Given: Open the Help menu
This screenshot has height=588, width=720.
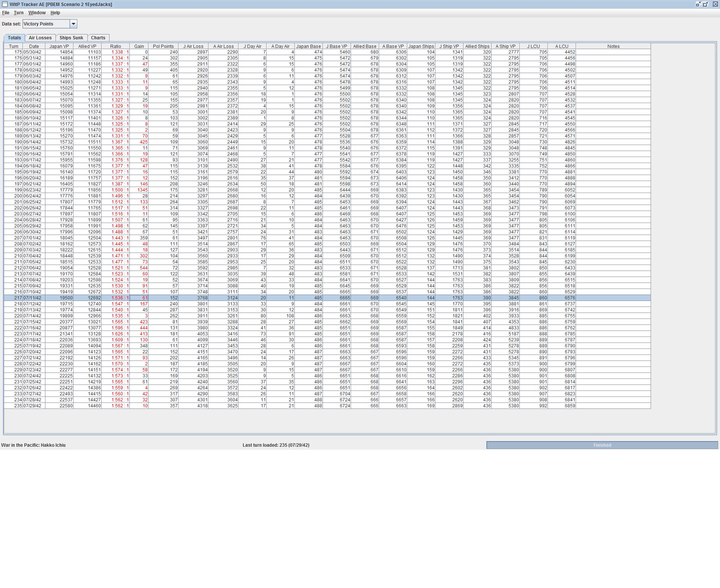Looking at the screenshot, I should [x=55, y=13].
